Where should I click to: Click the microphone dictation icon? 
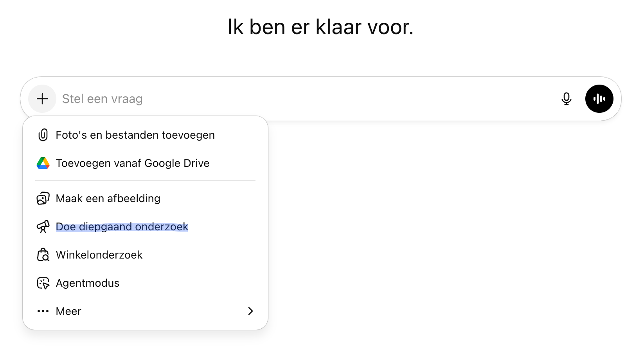(x=566, y=99)
